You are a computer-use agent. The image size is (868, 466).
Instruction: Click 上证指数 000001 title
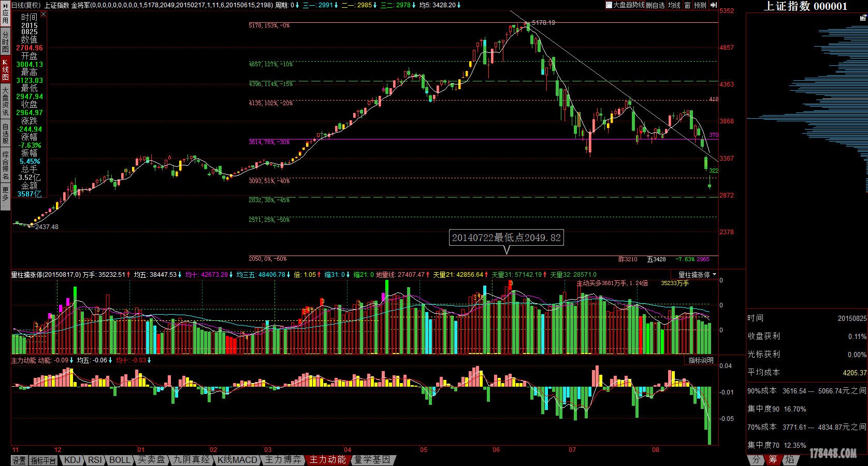806,6
